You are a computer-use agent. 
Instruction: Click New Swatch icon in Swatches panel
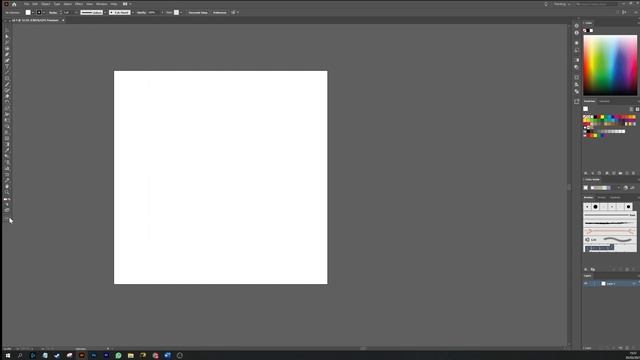pyautogui.click(x=627, y=173)
